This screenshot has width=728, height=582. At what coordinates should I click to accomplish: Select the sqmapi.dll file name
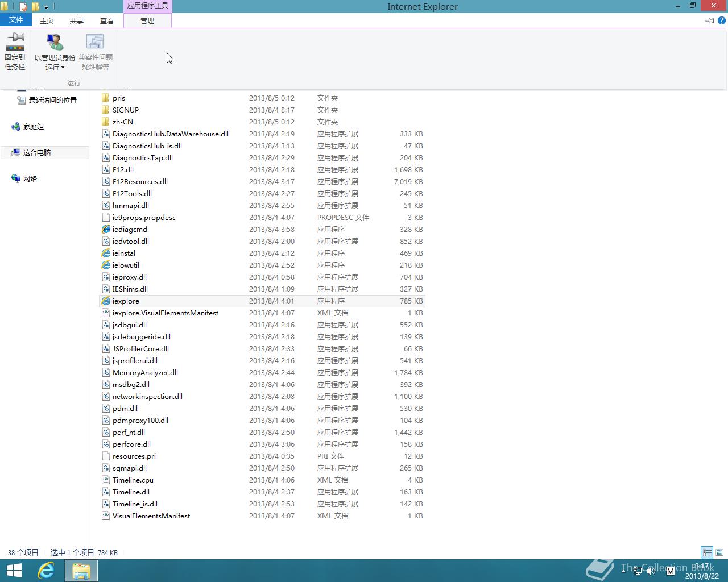tap(130, 468)
